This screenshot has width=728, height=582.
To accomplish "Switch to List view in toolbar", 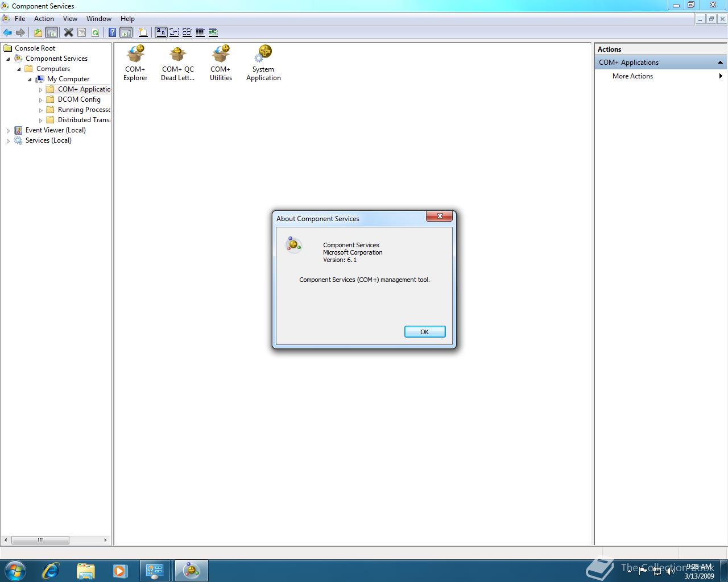I will pyautogui.click(x=187, y=32).
